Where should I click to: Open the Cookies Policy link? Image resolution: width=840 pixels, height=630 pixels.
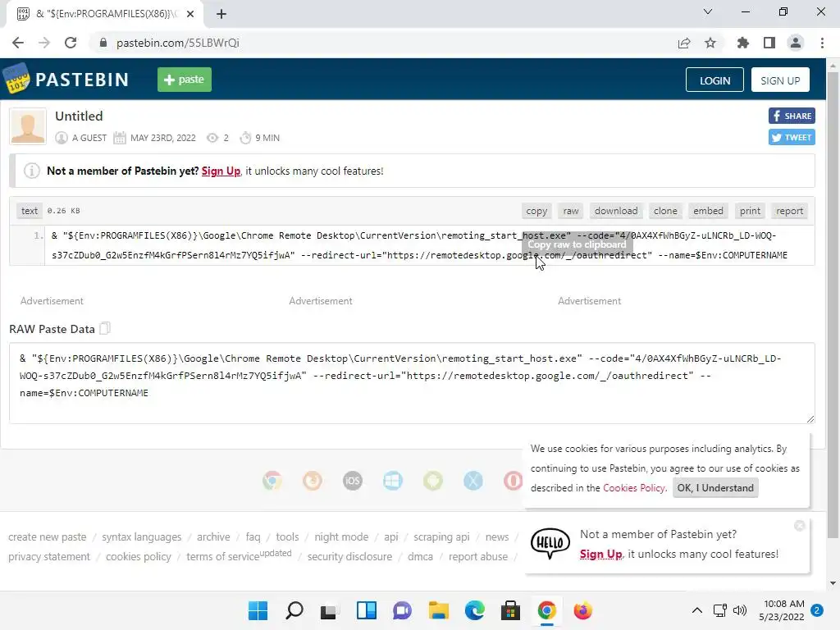click(634, 487)
